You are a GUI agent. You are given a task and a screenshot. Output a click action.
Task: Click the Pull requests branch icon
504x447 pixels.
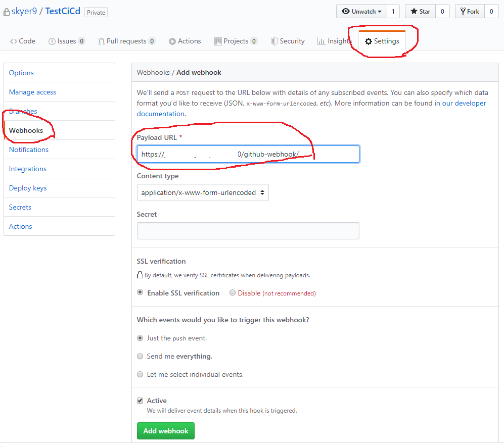click(101, 41)
